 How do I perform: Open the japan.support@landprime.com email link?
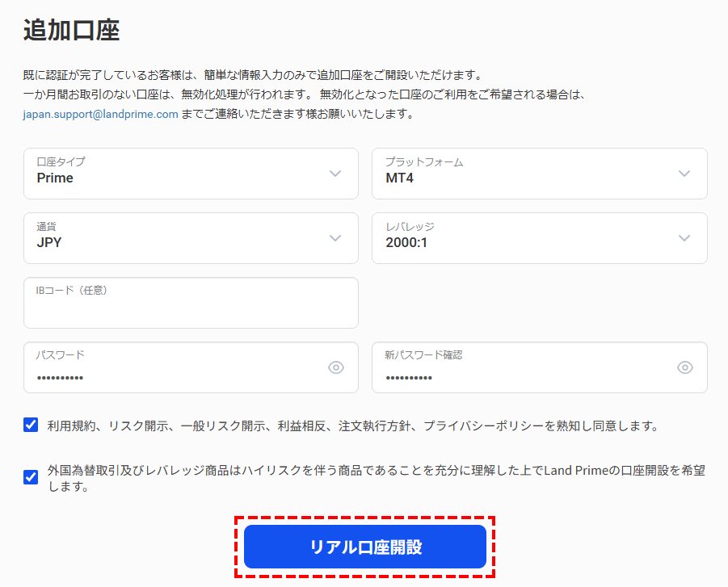101,114
